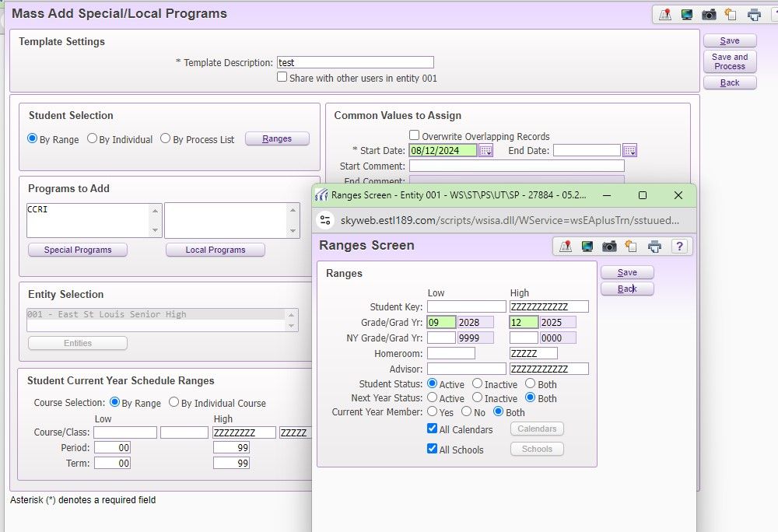Click the camera screenshot icon in Ranges Screen
The image size is (778, 532).
[610, 247]
